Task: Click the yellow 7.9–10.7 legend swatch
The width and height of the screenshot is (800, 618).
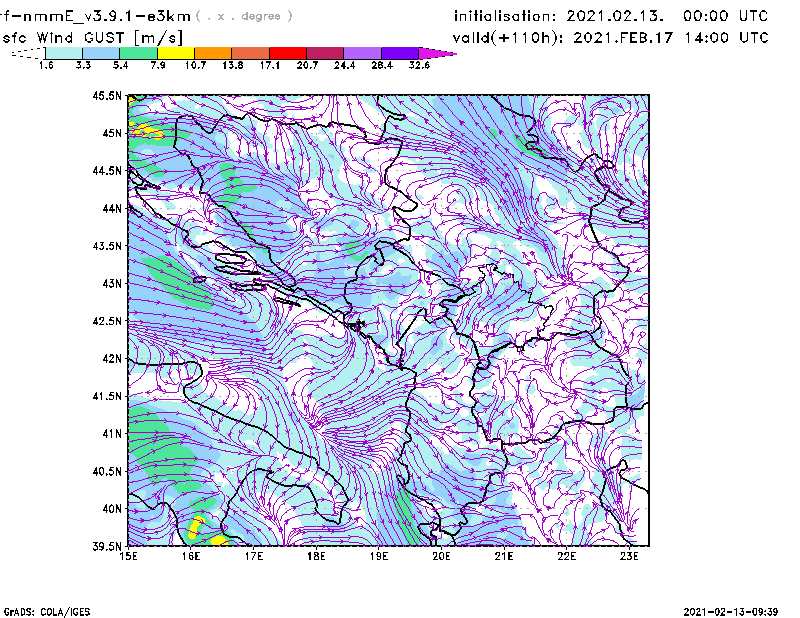Action: (176, 53)
